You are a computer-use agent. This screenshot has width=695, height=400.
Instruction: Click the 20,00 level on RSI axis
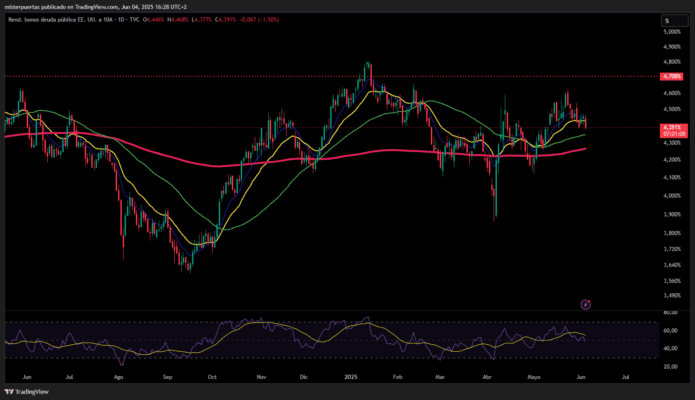click(x=670, y=366)
